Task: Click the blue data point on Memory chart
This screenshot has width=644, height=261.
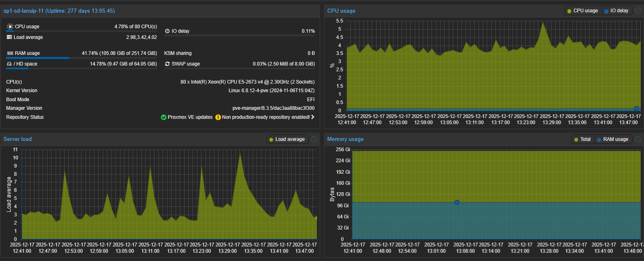Action: [x=457, y=202]
